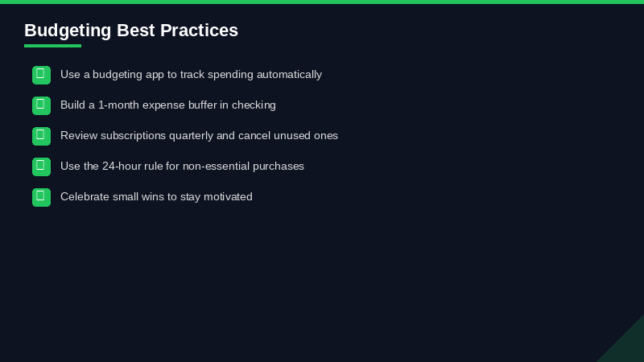Select the icon beside celebrate small wins
Viewport: 644px width, 362px height.
(x=41, y=197)
